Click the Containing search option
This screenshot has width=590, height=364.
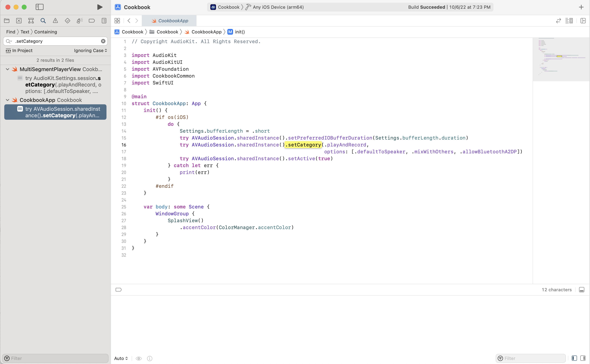[46, 32]
